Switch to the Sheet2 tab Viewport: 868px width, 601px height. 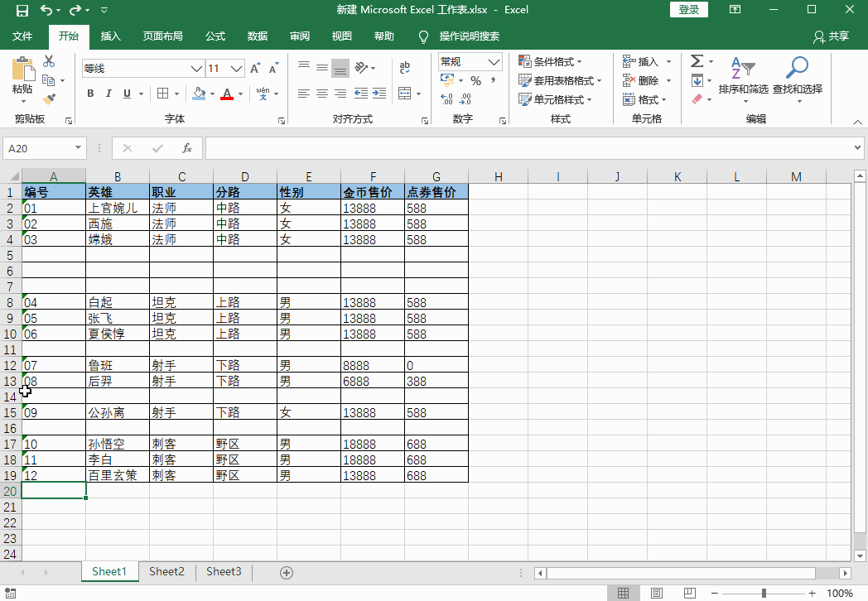point(166,572)
